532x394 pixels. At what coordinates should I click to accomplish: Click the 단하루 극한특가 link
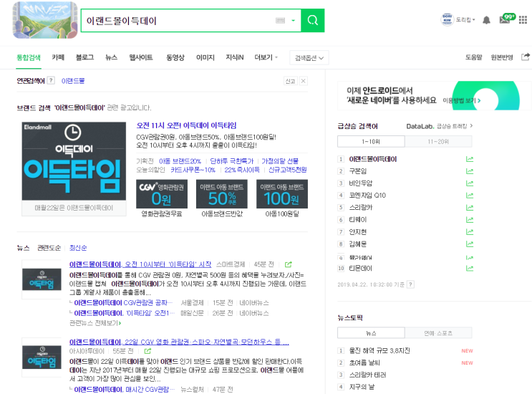pos(231,161)
